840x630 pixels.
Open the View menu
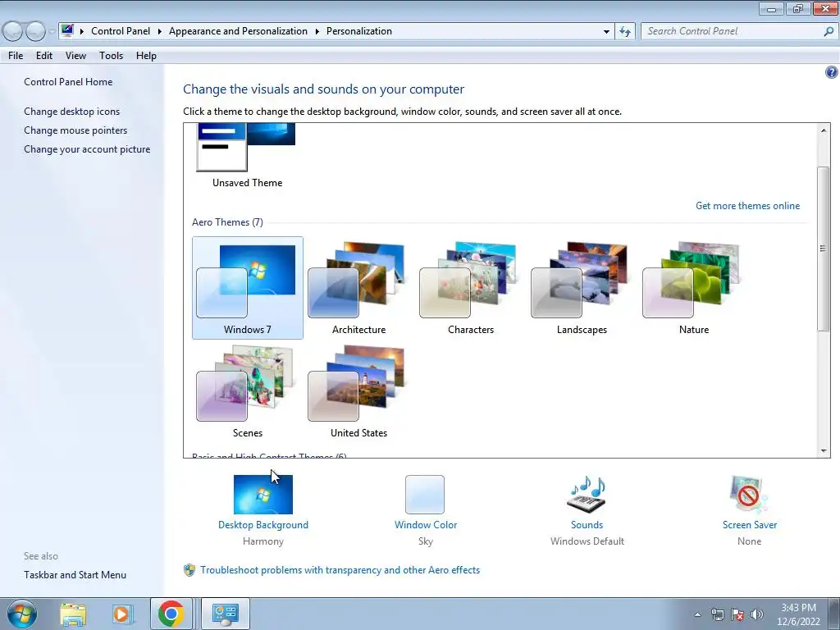click(75, 56)
